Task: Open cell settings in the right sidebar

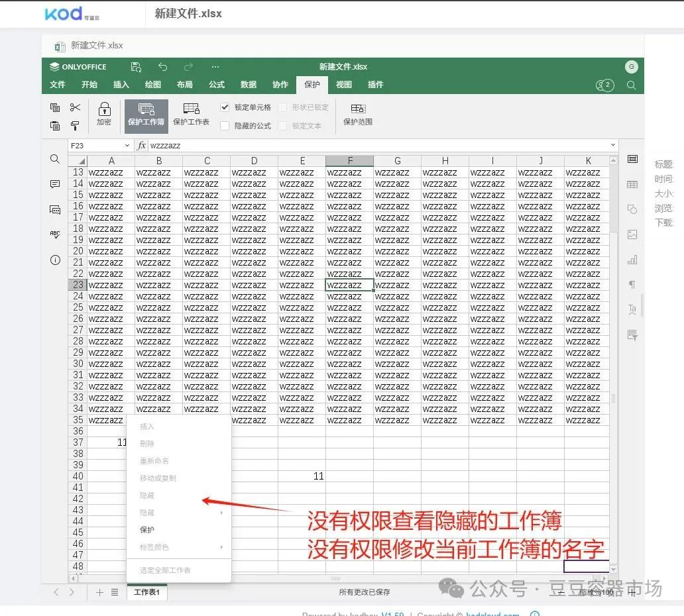Action: (x=632, y=159)
